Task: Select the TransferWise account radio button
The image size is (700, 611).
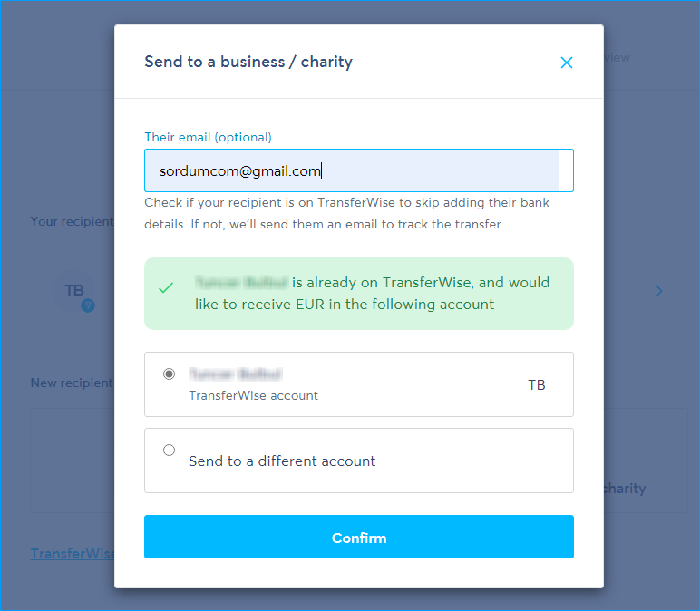Action: point(169,373)
